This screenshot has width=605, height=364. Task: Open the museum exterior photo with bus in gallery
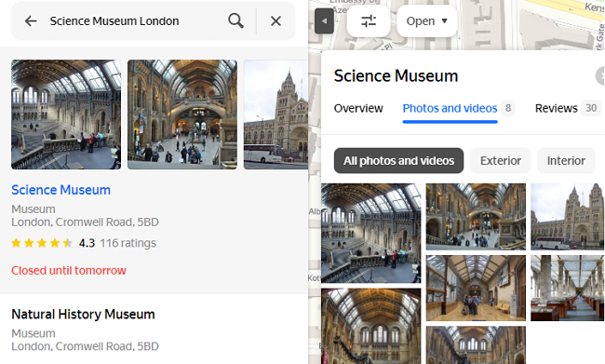pos(567,217)
